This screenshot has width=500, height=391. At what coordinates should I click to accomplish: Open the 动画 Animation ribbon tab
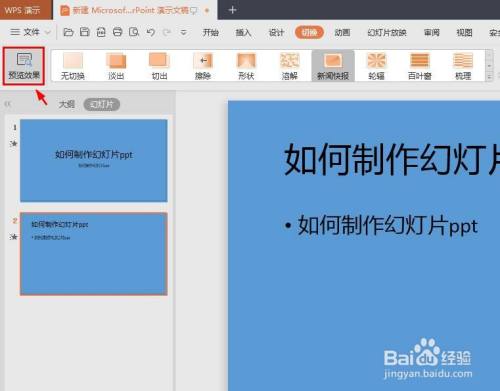pos(342,32)
